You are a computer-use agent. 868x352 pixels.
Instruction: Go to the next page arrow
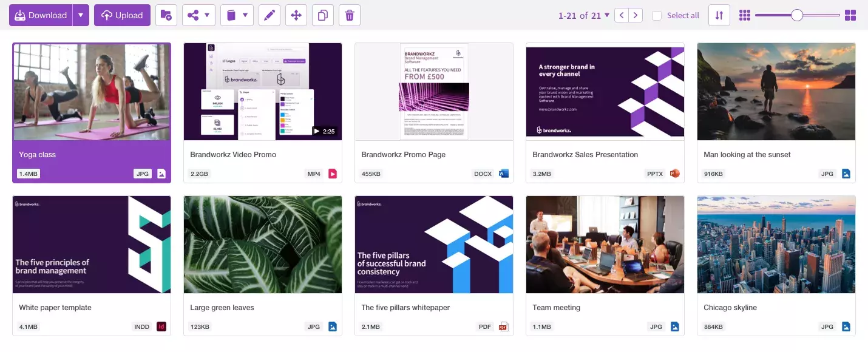636,15
